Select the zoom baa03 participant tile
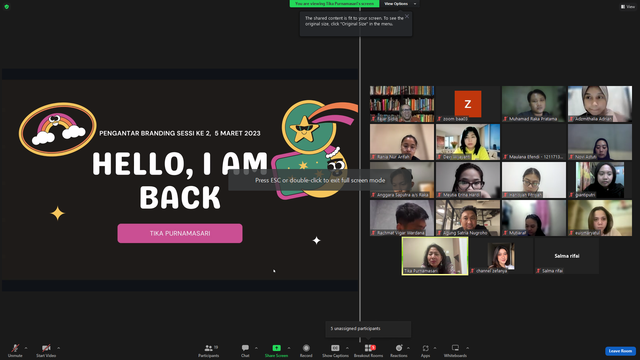Screen dimensions: 640x360 [468, 104]
